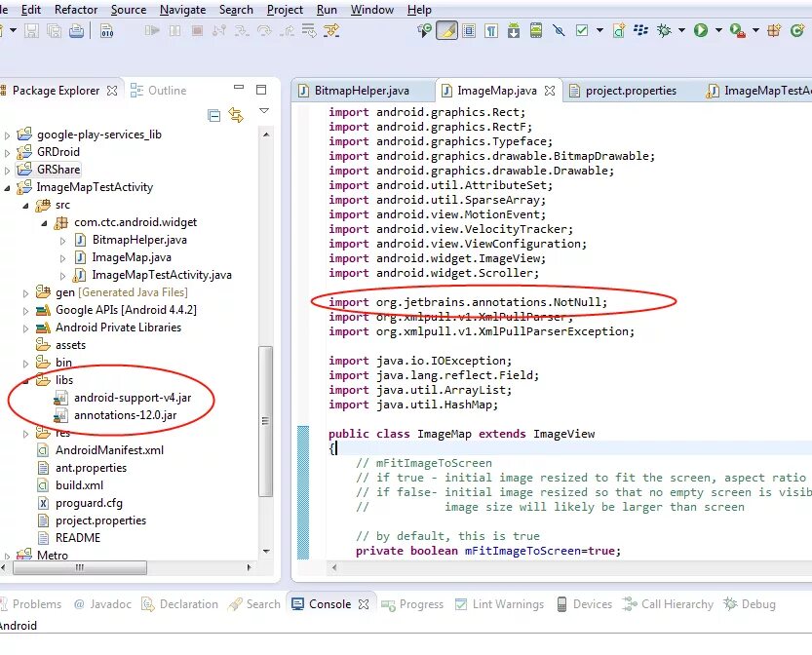Click the Package Explorer vertical scrollbar thumb

266,421
